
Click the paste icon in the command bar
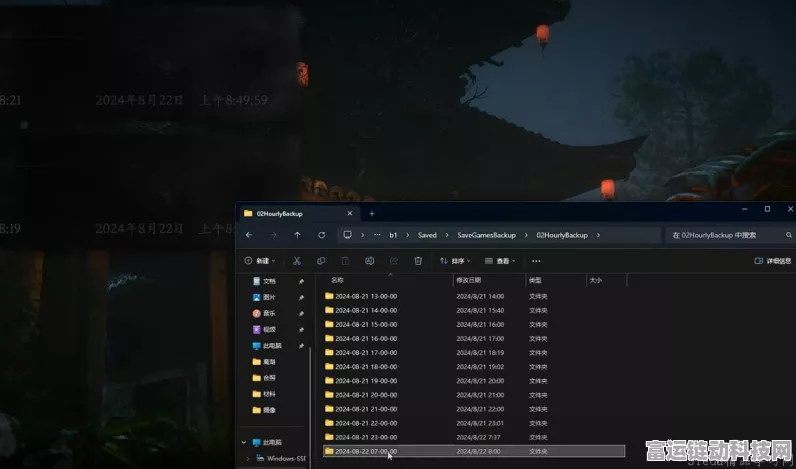(x=345, y=261)
